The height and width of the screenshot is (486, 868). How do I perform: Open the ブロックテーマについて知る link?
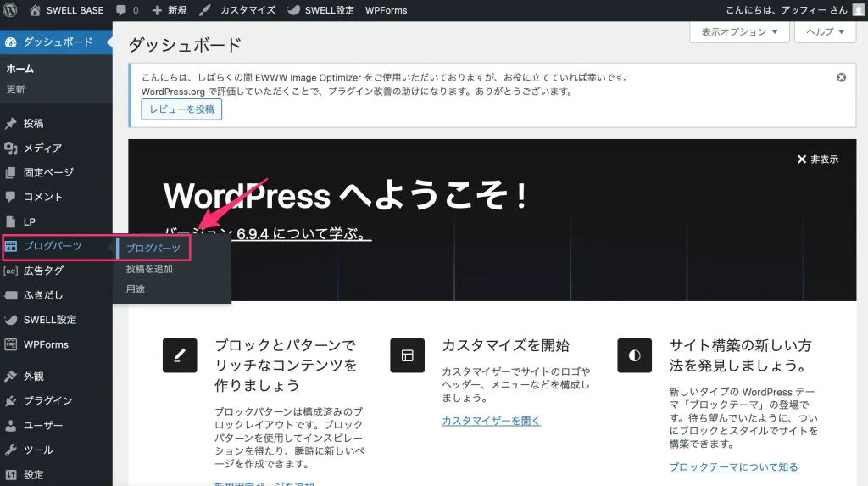click(x=733, y=467)
